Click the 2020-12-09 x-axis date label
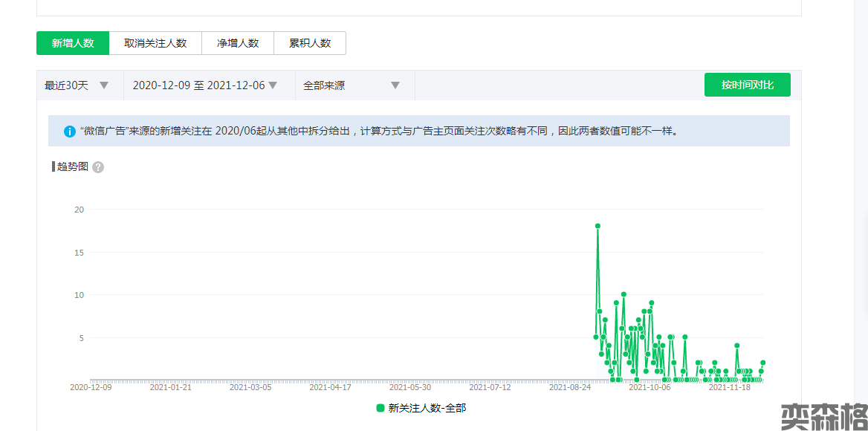 click(91, 387)
